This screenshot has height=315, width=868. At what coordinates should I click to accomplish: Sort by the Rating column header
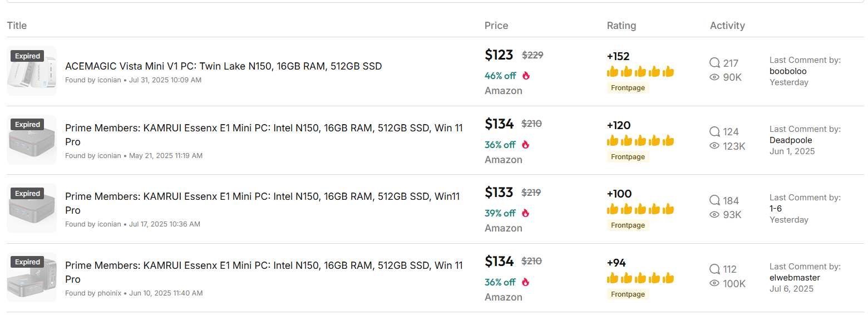pyautogui.click(x=622, y=26)
